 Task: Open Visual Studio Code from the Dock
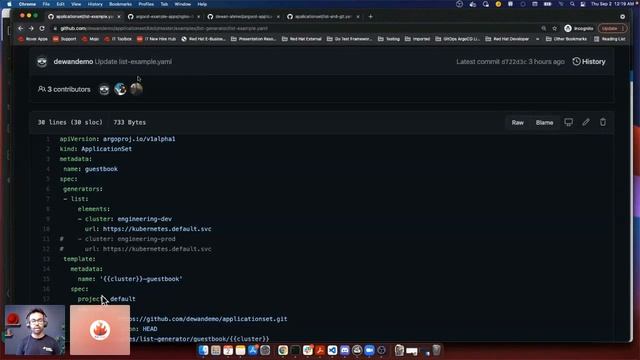coord(332,350)
